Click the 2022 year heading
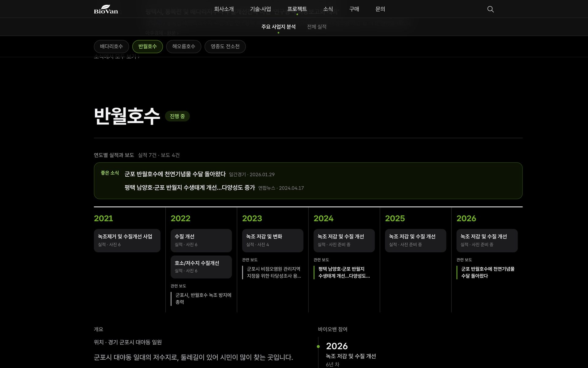This screenshot has height=368, width=588. (x=180, y=218)
